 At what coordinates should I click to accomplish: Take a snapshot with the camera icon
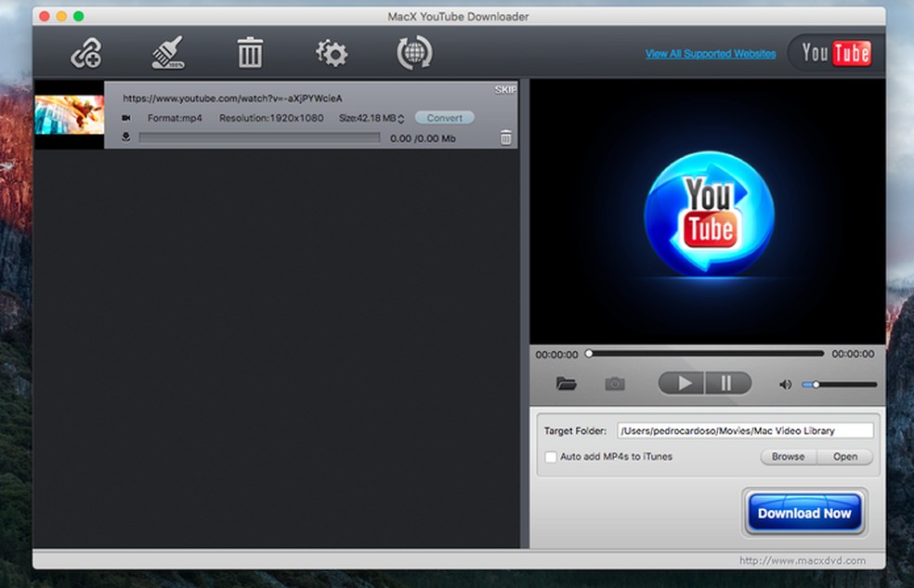point(614,384)
